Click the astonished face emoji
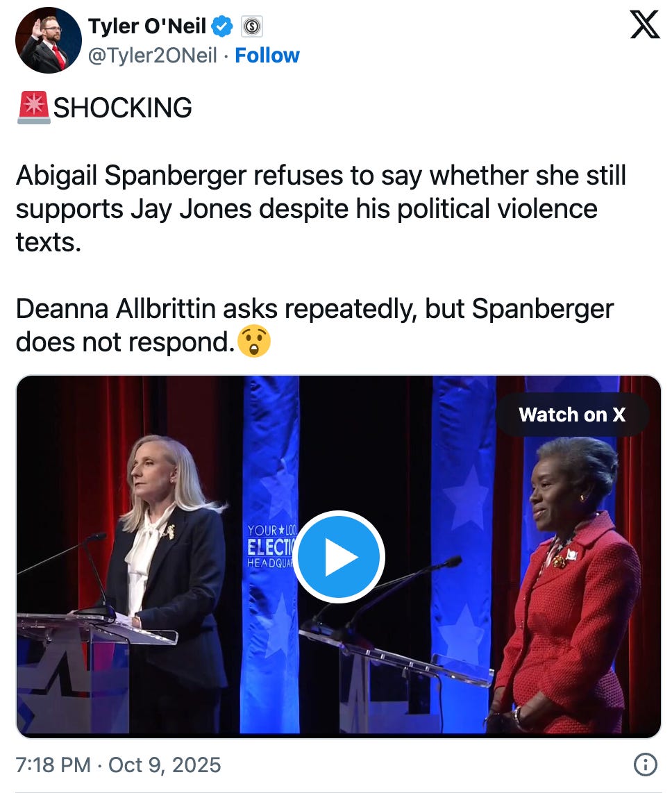Viewport: 672px width, 793px height. (x=254, y=342)
